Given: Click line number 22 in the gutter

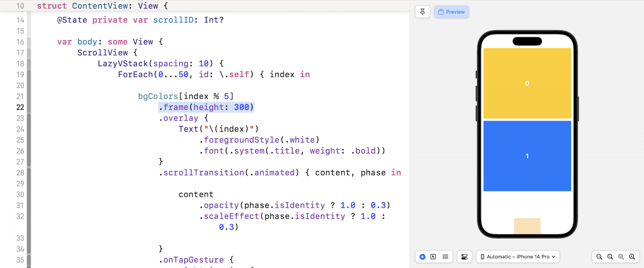Looking at the screenshot, I should (x=20, y=107).
